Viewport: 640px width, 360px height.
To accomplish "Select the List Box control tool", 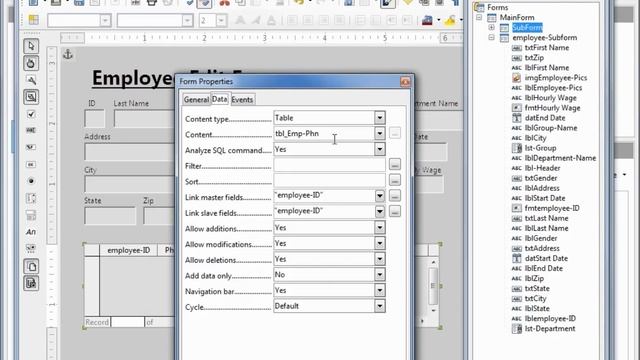I will pyautogui.click(x=31, y=198).
